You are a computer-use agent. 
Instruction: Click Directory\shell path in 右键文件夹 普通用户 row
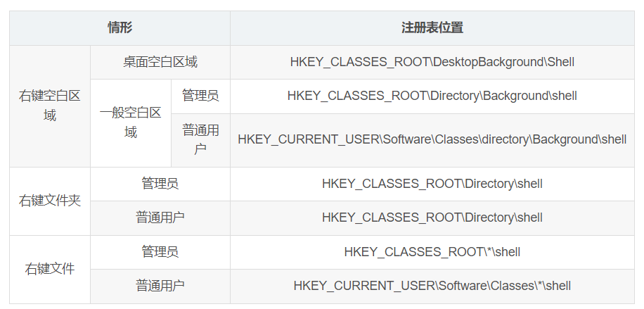[x=432, y=217]
